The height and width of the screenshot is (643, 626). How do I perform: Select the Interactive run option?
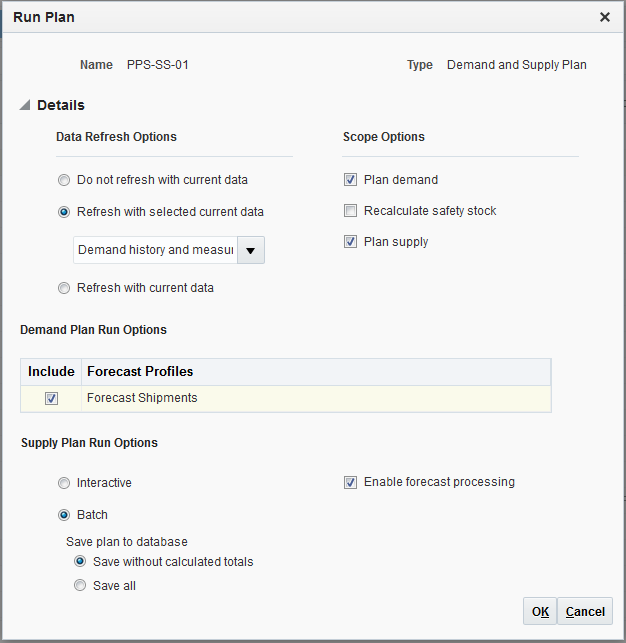click(x=65, y=483)
